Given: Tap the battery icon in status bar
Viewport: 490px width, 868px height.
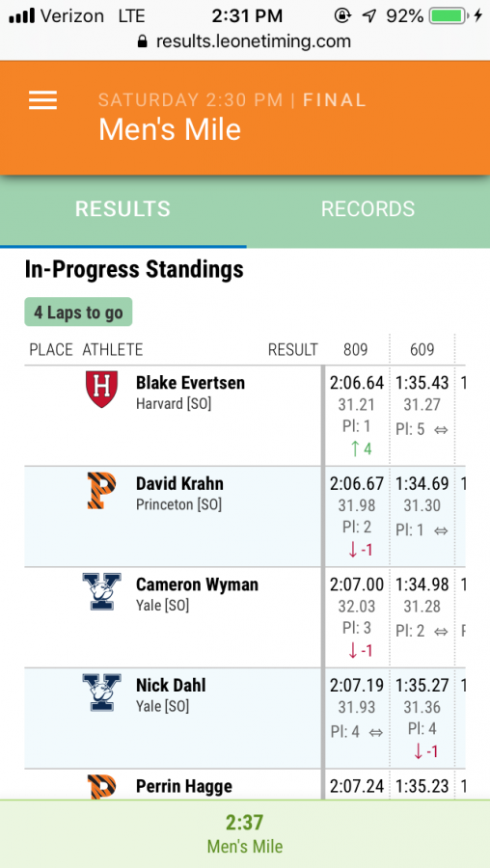Looking at the screenshot, I should (x=449, y=16).
